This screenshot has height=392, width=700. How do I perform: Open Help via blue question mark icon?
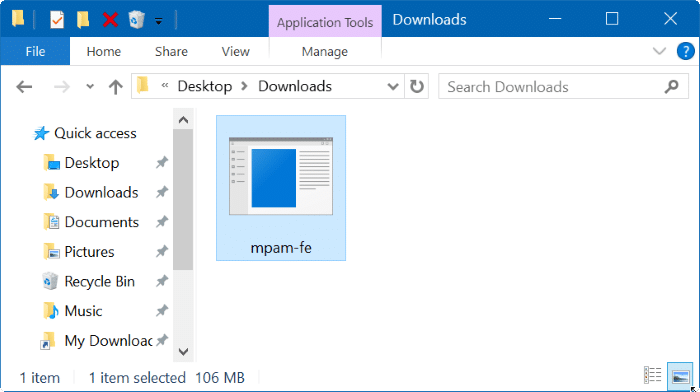pyautogui.click(x=685, y=51)
